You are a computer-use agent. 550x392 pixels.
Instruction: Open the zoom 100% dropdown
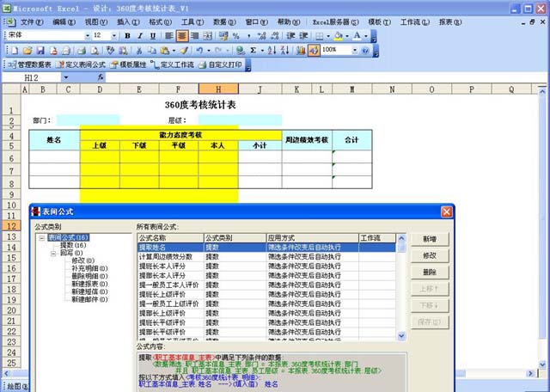(x=354, y=50)
